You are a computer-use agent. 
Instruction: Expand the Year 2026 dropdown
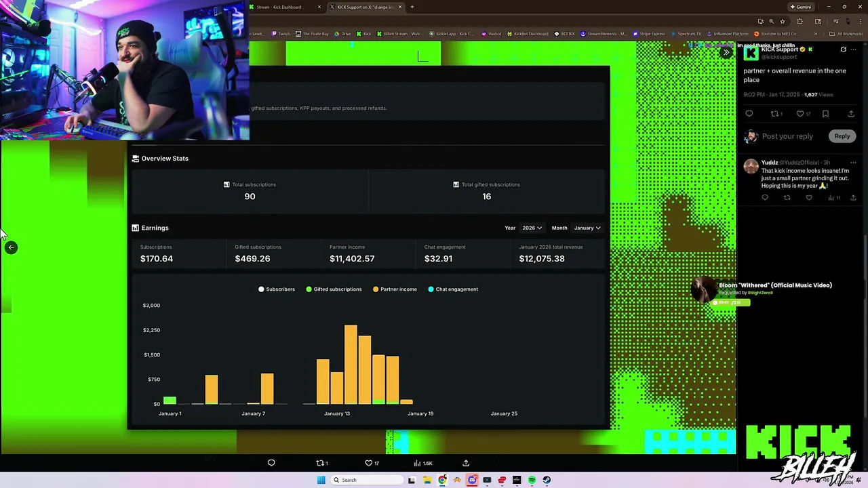point(532,228)
